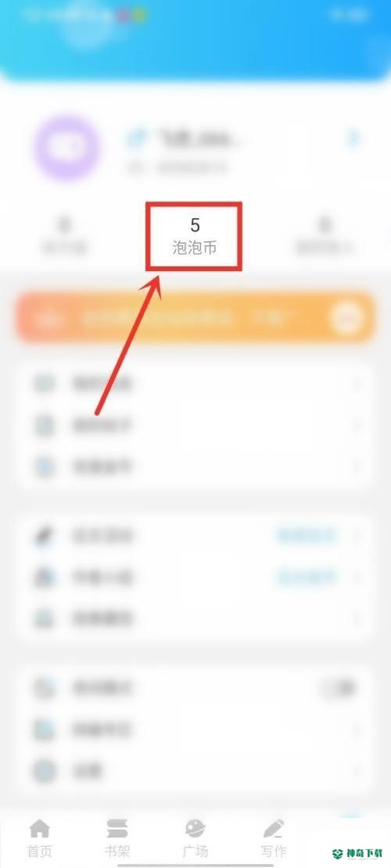This screenshot has height=868, width=391.
Task: Open the 书架 bookshelf icon
Action: pyautogui.click(x=117, y=829)
